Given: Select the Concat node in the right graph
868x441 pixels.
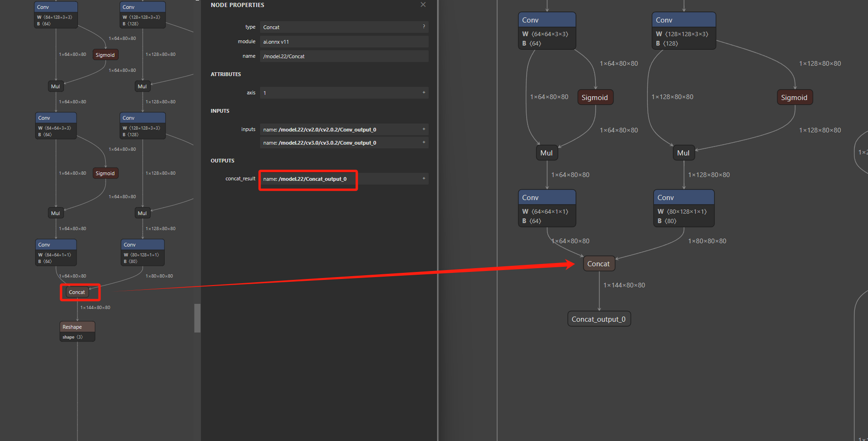Looking at the screenshot, I should 599,264.
